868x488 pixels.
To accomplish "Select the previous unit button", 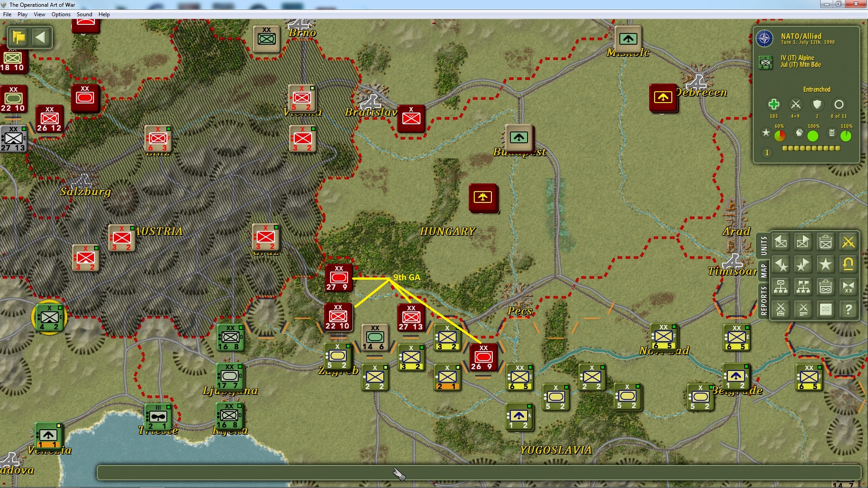I will 781,242.
